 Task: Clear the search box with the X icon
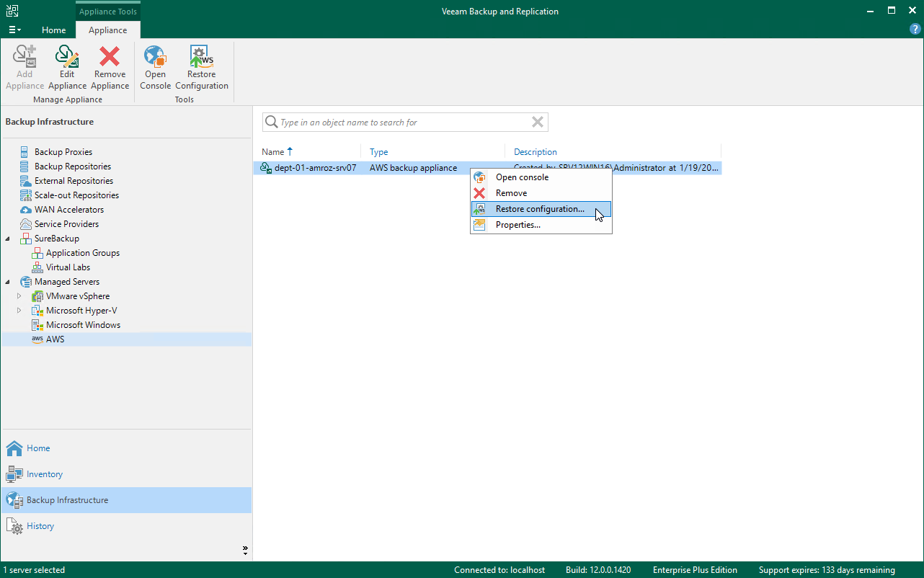[x=537, y=122]
